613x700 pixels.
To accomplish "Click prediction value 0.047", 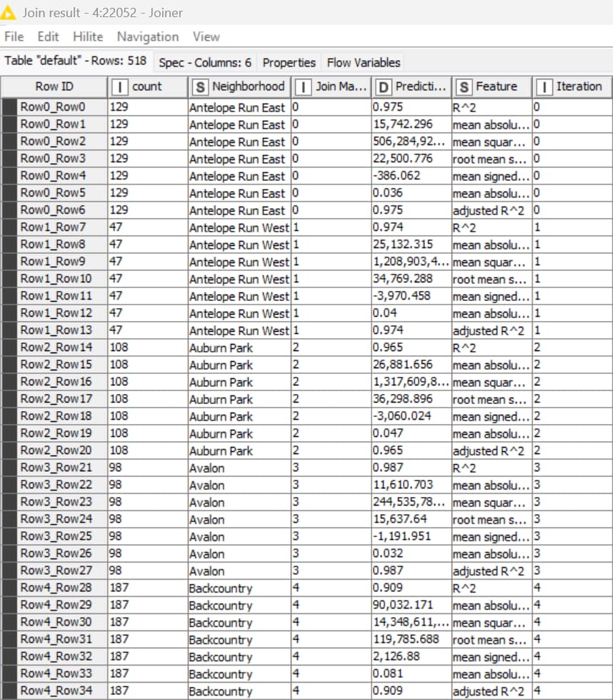I will [388, 433].
